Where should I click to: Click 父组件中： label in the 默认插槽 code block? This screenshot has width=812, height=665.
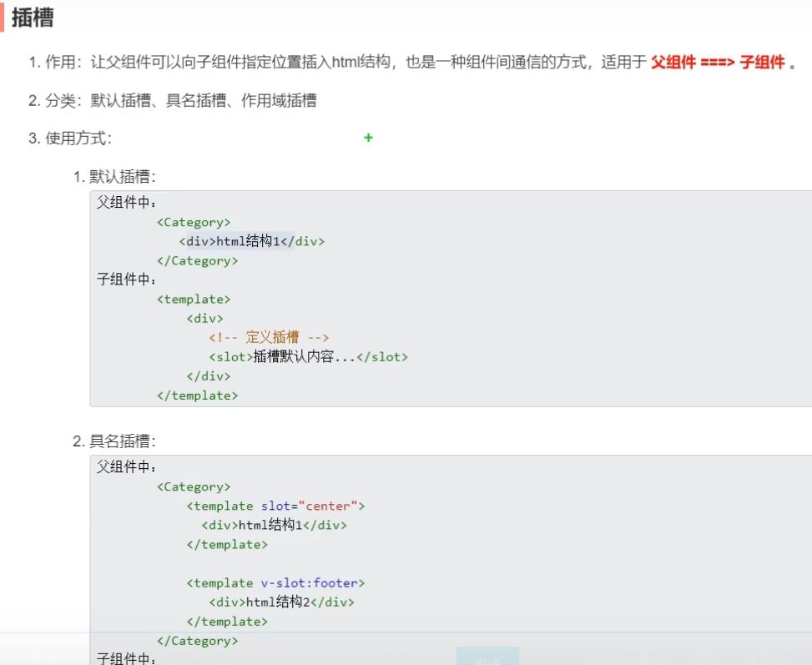pyautogui.click(x=126, y=203)
